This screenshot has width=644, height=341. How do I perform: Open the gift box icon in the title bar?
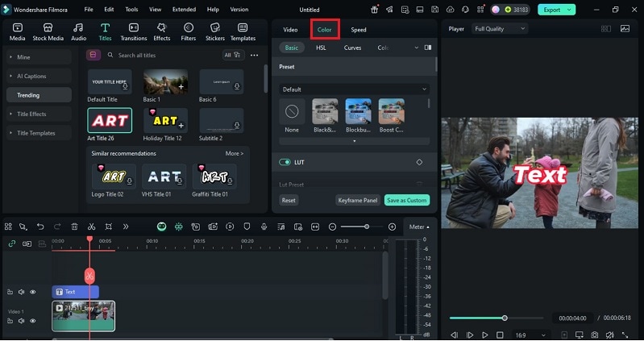click(x=374, y=10)
